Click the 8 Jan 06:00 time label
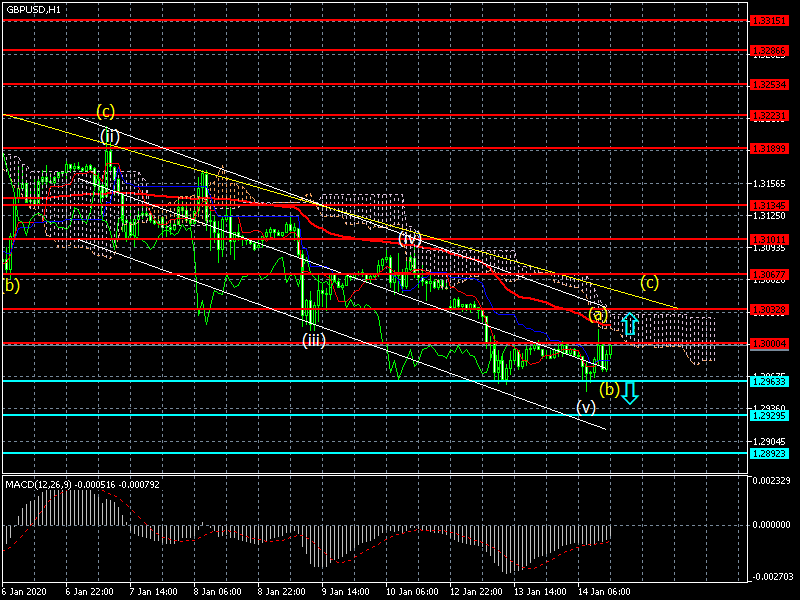Viewport: 800px width, 600px height. [217, 592]
